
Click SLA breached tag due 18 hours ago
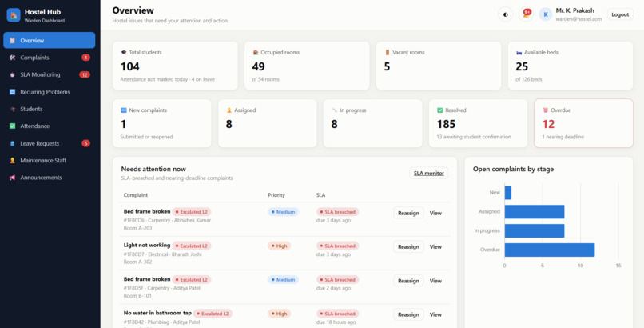point(338,314)
